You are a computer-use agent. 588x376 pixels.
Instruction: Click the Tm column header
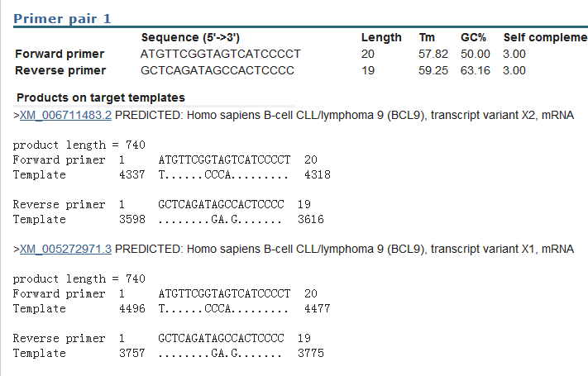tap(427, 37)
